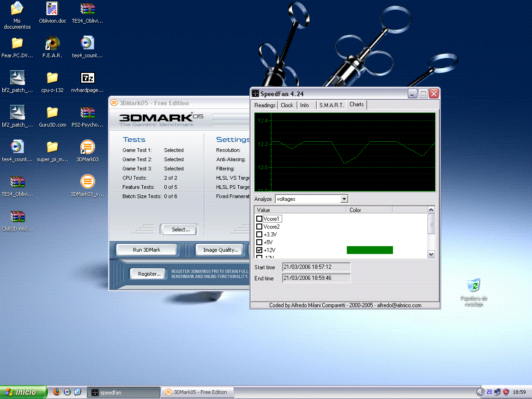
Task: Switch to the Info tab
Action: [305, 105]
